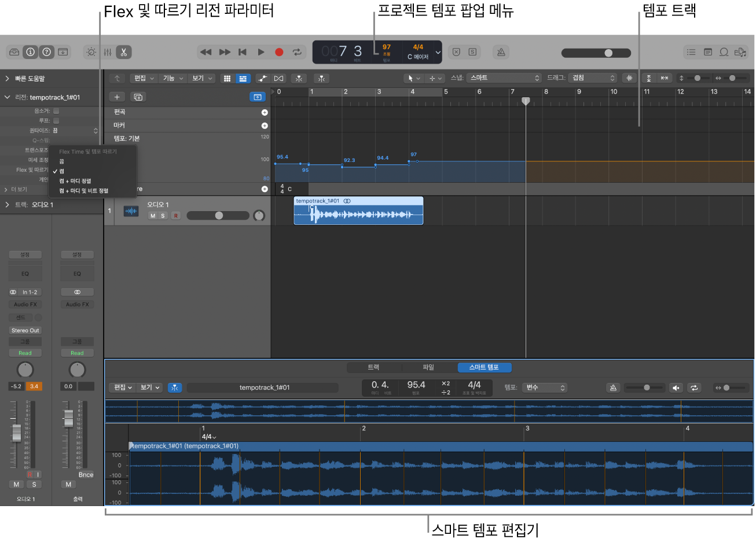Click the Quick Help question mark icon

pyautogui.click(x=47, y=52)
